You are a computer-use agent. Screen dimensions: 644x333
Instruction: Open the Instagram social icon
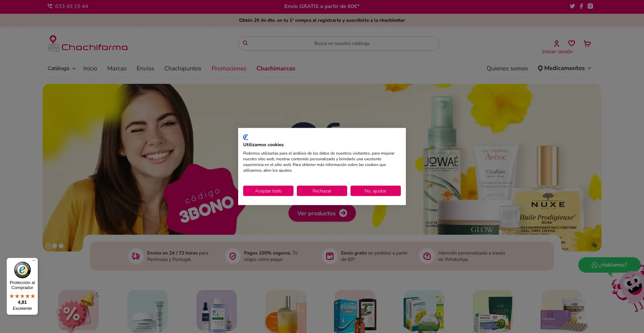click(590, 6)
